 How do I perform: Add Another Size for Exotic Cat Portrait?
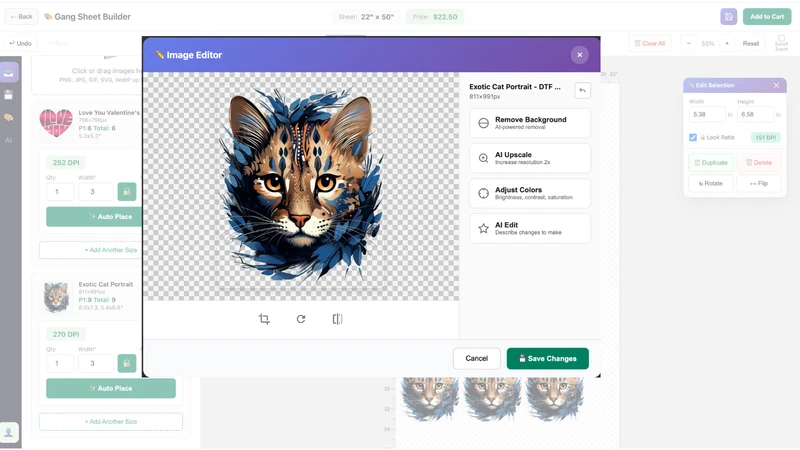coord(111,421)
